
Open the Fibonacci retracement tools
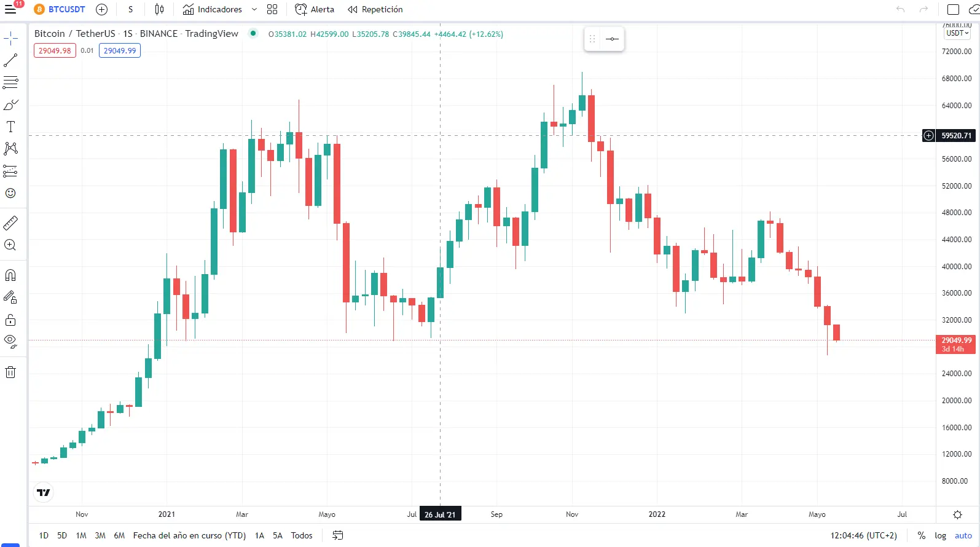point(10,82)
